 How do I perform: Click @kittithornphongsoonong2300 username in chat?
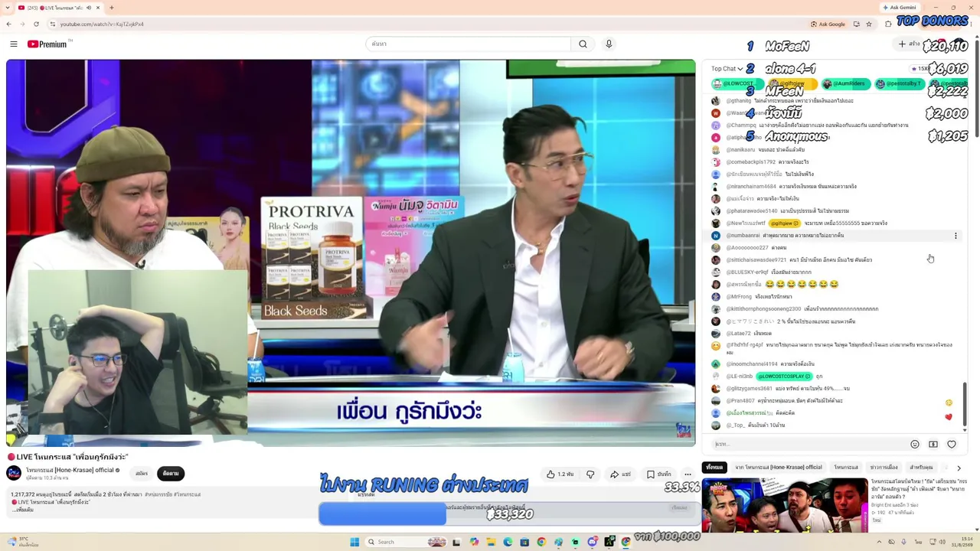point(763,309)
